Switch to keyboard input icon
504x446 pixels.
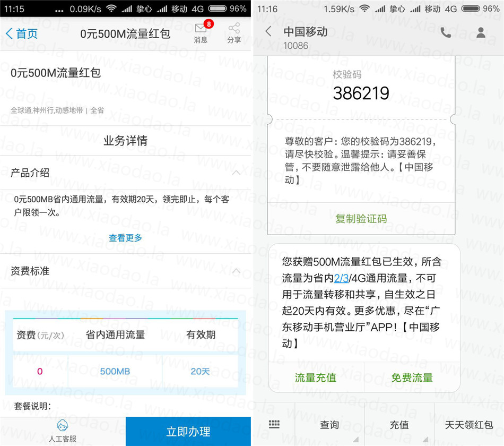tap(274, 424)
